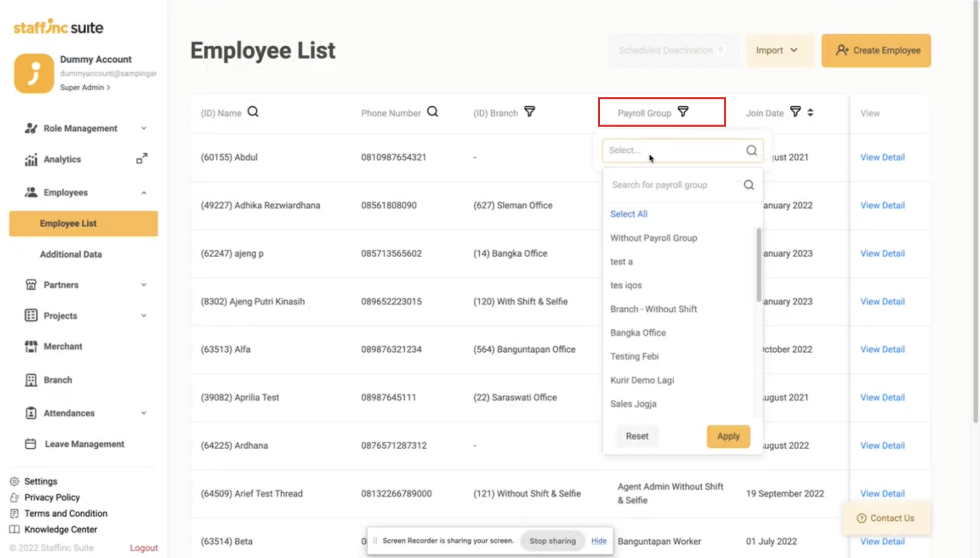Screen dimensions: 980x558
Task: Select Without Payroll Group option
Action: [x=653, y=238]
